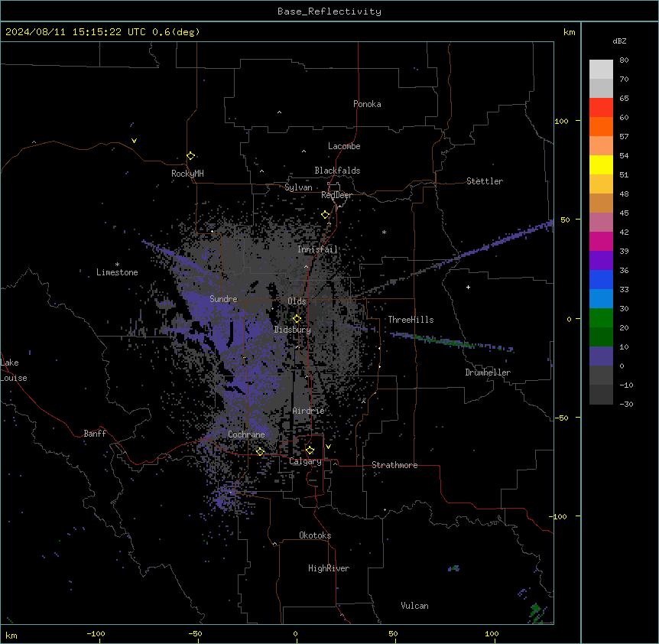Select the purple swatch in dBZ legend
Screen dimensions: 659x644
coord(601,261)
